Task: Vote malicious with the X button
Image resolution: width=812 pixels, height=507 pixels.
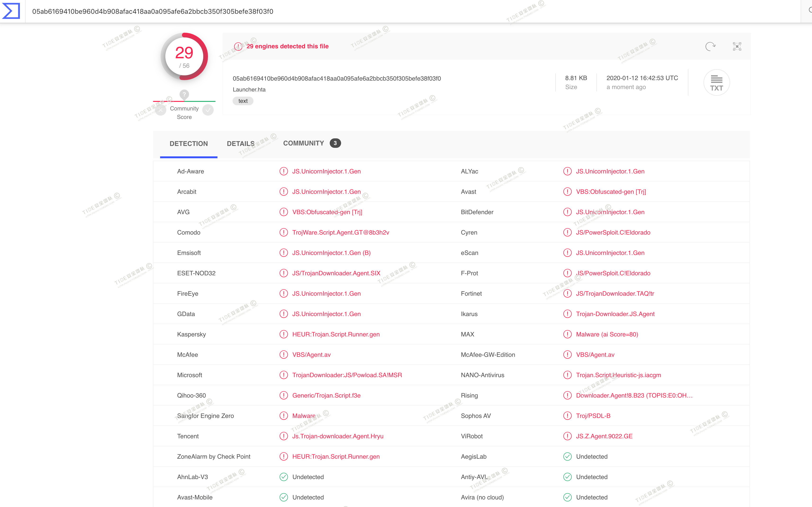Action: [x=161, y=110]
